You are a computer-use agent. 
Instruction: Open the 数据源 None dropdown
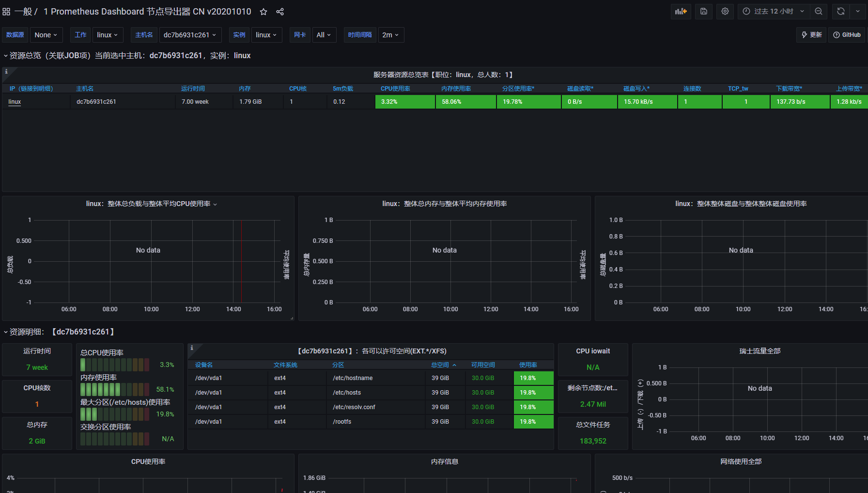(x=46, y=35)
